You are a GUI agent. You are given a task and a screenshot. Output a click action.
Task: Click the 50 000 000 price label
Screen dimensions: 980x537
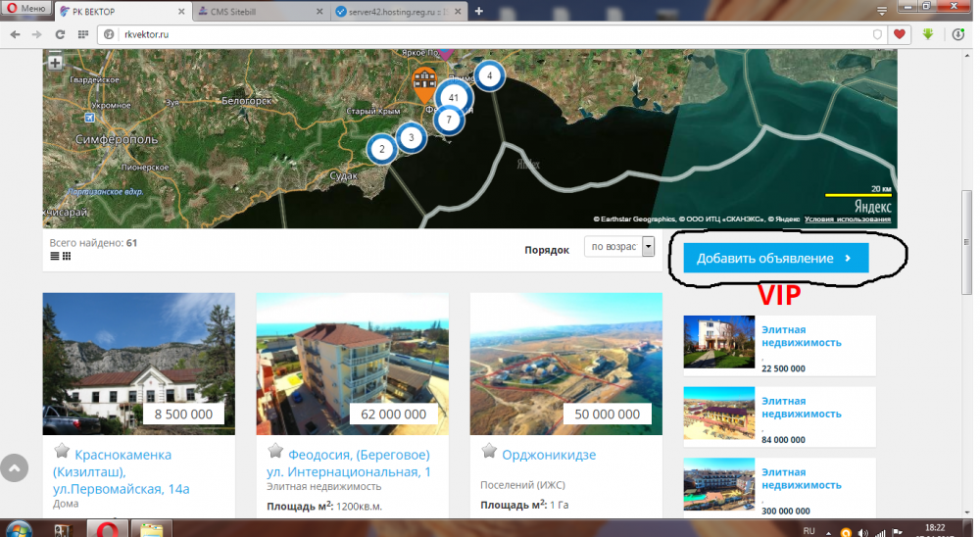click(x=607, y=414)
